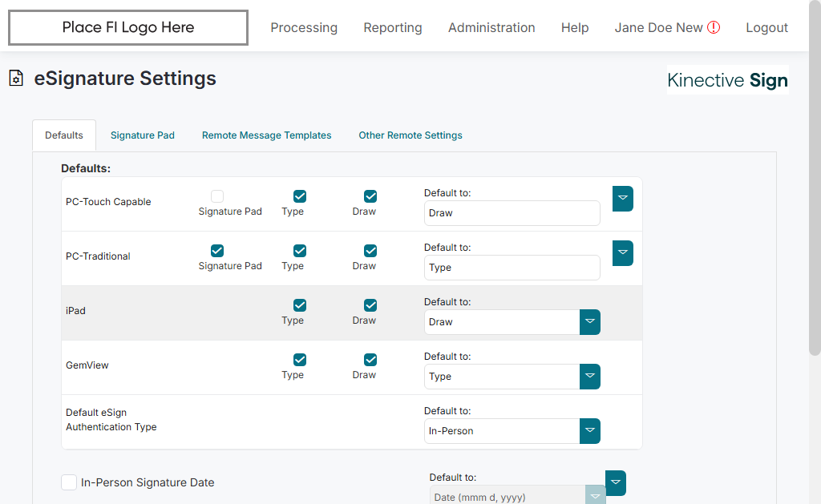Uncheck Signature Pad for PC-Traditional
821x504 pixels.
[x=217, y=251]
